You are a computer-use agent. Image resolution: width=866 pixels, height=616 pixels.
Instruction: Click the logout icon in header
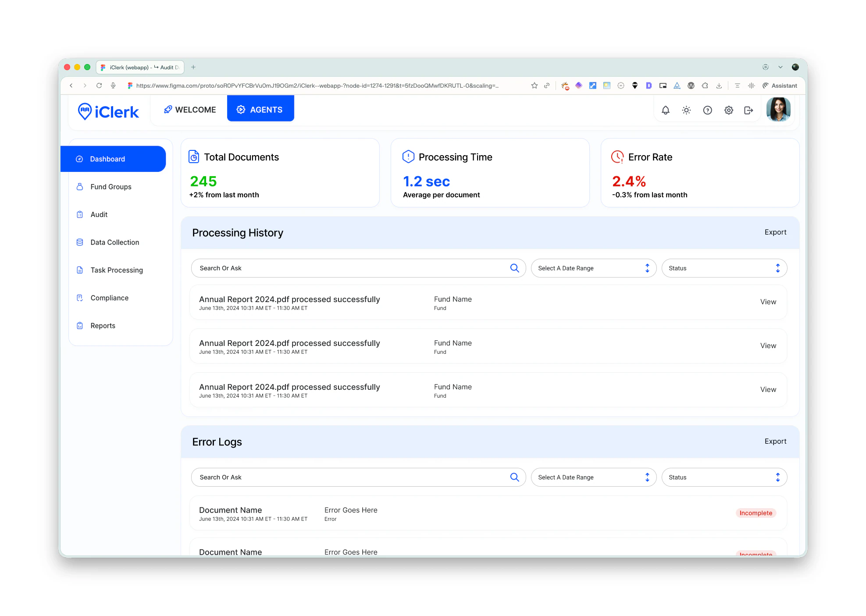(748, 110)
